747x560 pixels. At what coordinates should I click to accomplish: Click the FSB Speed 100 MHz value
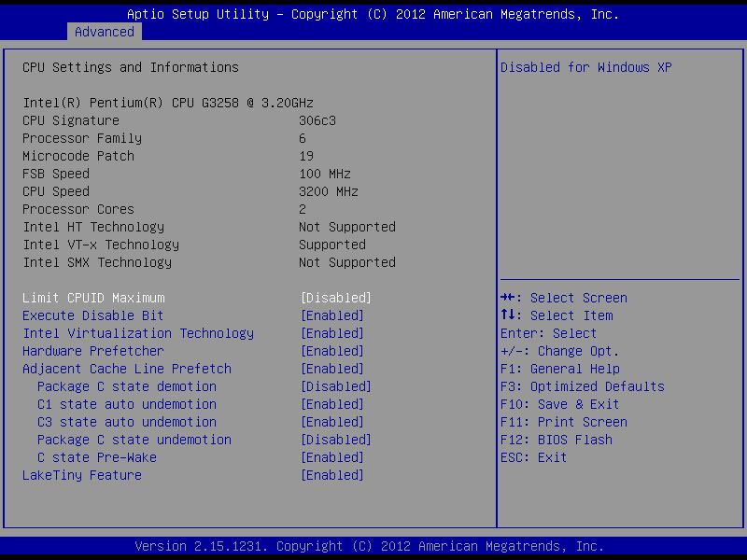click(325, 174)
